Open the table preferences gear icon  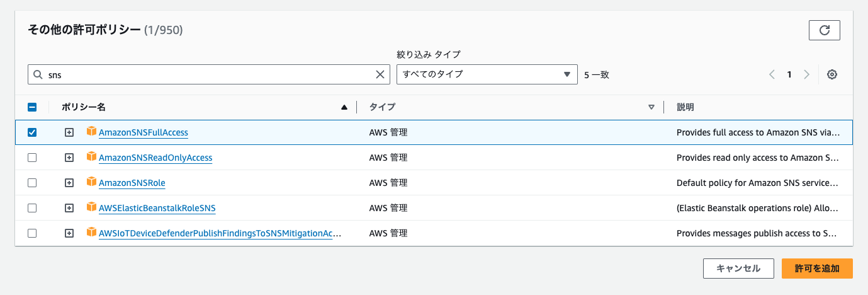click(832, 74)
